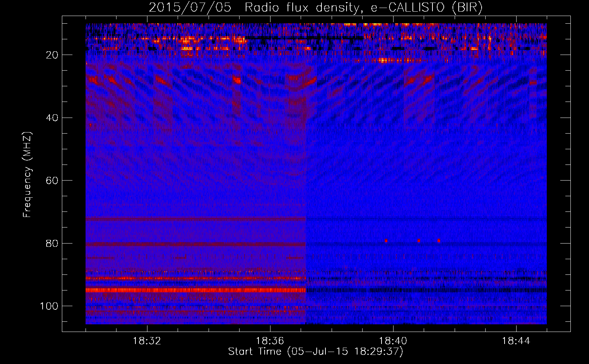
Task: Click the leftmost red dot near 80 MHz
Action: 386,241
